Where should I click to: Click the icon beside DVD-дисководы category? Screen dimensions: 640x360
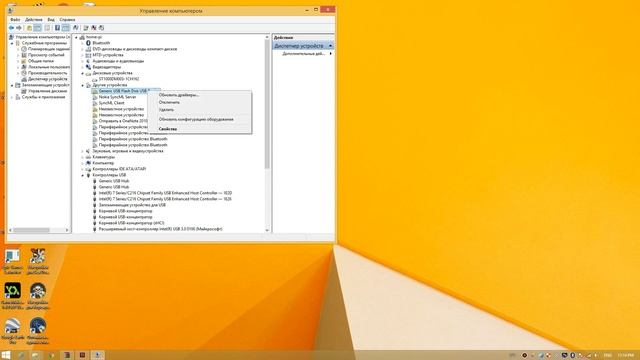(x=88, y=49)
